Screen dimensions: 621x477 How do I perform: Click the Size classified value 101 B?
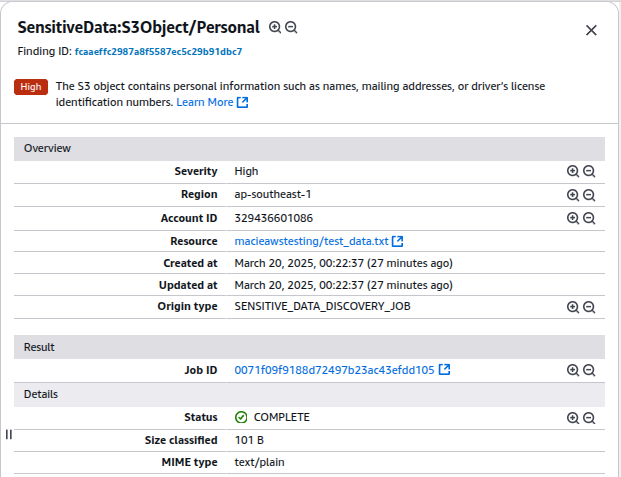(x=249, y=440)
